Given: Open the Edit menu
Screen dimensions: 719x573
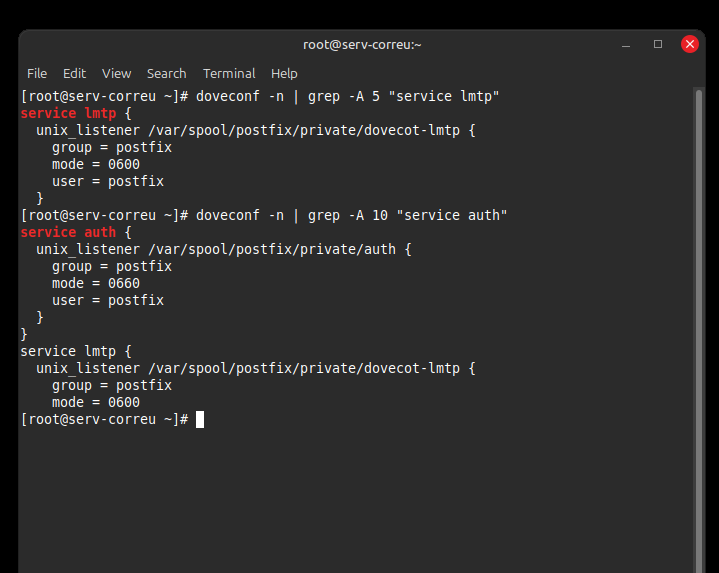Looking at the screenshot, I should [74, 73].
